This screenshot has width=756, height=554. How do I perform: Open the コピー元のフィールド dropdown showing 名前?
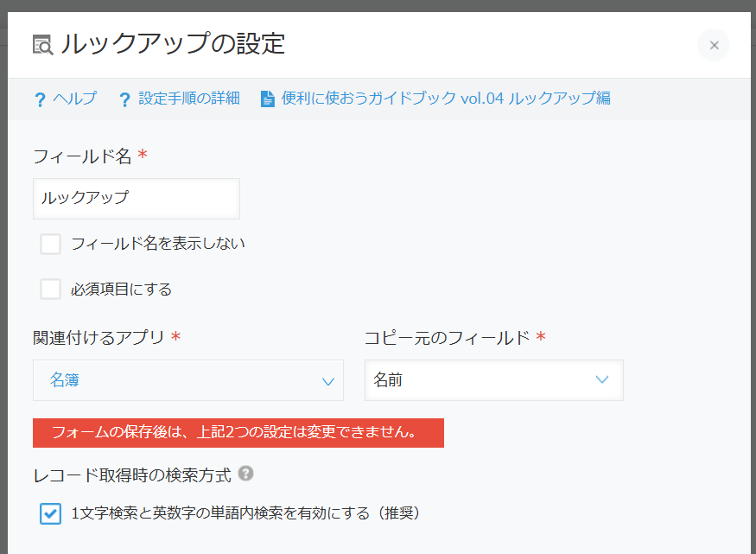click(x=493, y=380)
